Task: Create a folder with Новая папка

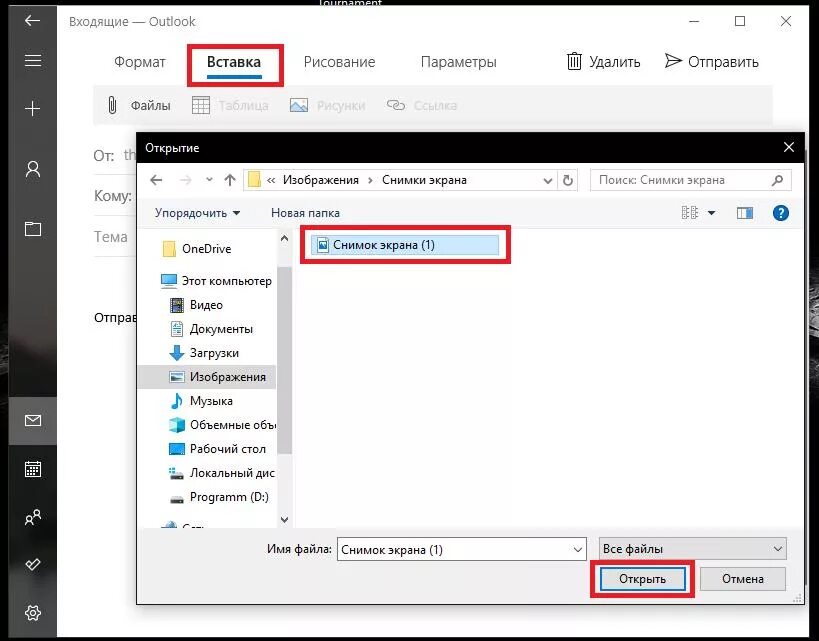Action: (x=305, y=213)
